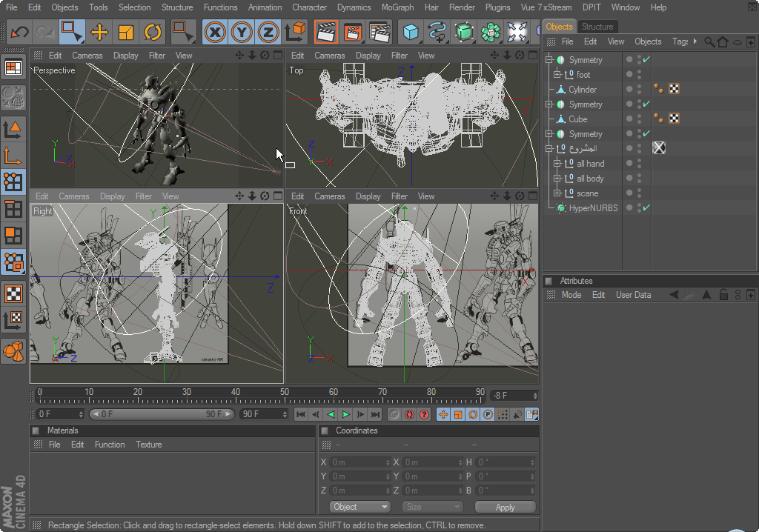Open the Size dropdown
This screenshot has width=759, height=532.
(x=432, y=507)
